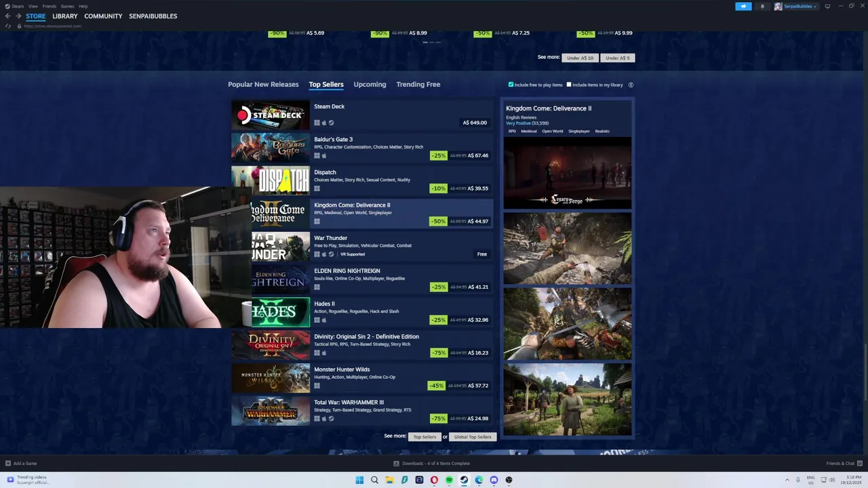868x488 pixels.
Task: Open Opera browser from the taskbar
Action: (x=434, y=480)
